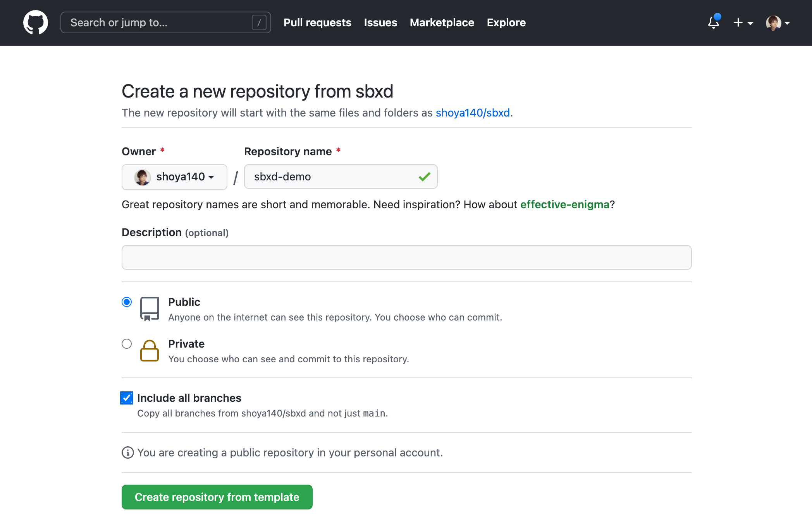Open Marketplace from the top navigation

click(x=442, y=22)
